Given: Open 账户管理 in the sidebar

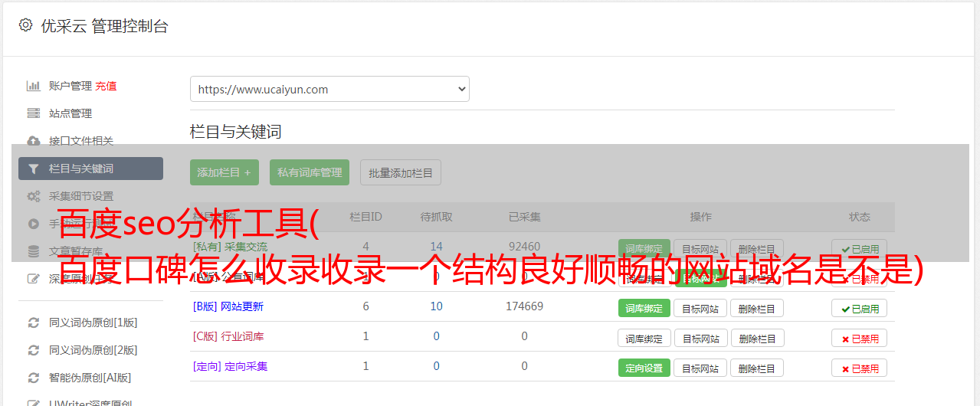Looking at the screenshot, I should click(x=70, y=86).
